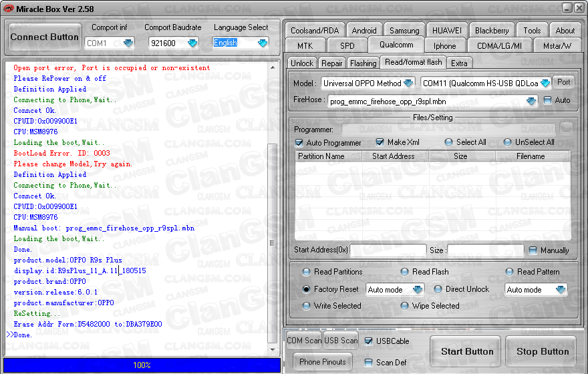Open the Repair sub-tab

331,63
